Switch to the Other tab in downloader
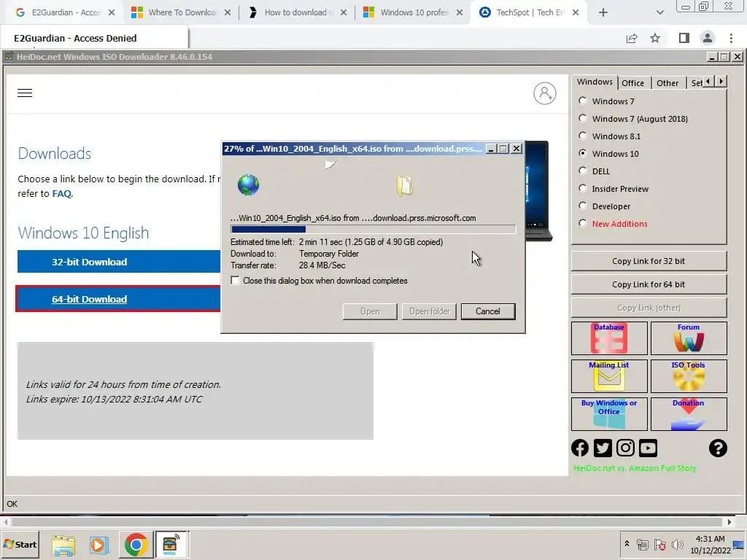 (x=667, y=83)
